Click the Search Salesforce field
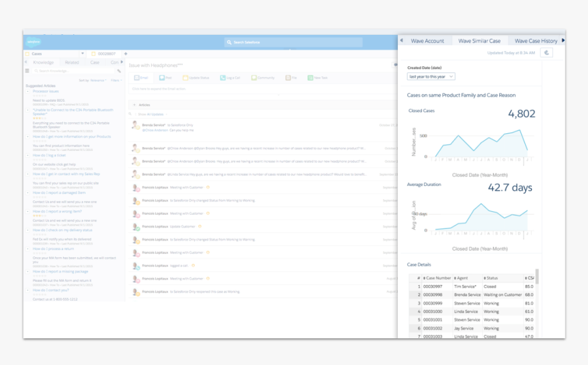The width and height of the screenshot is (588, 365). [293, 42]
